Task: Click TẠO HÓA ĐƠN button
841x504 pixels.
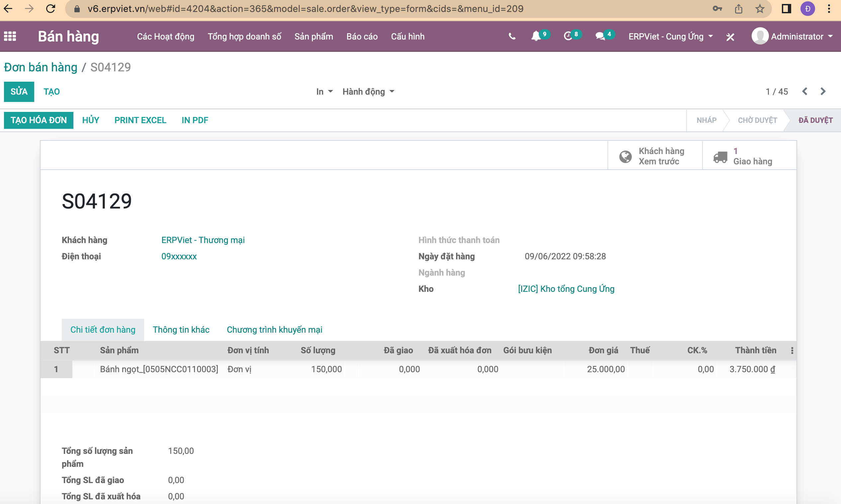Action: click(39, 120)
